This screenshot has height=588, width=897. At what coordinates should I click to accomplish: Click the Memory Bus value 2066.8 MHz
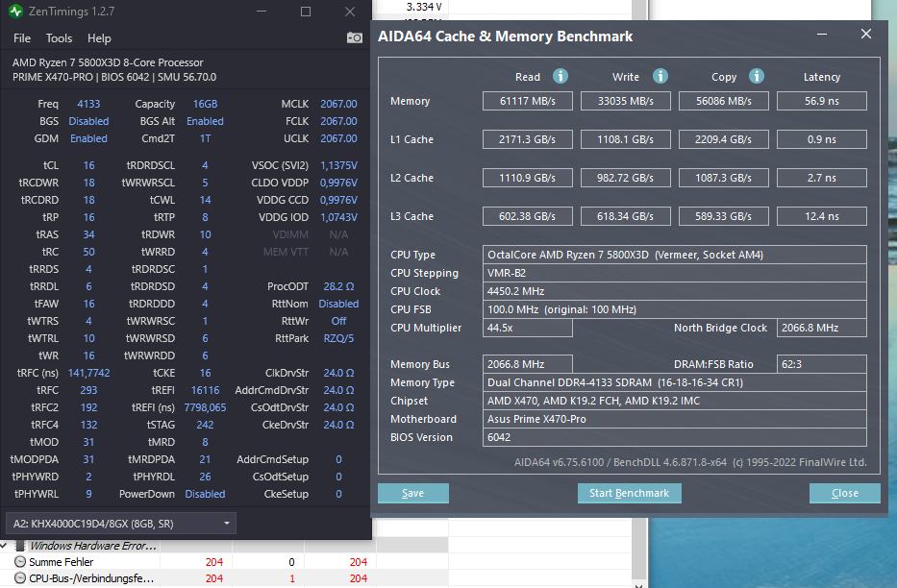528,364
